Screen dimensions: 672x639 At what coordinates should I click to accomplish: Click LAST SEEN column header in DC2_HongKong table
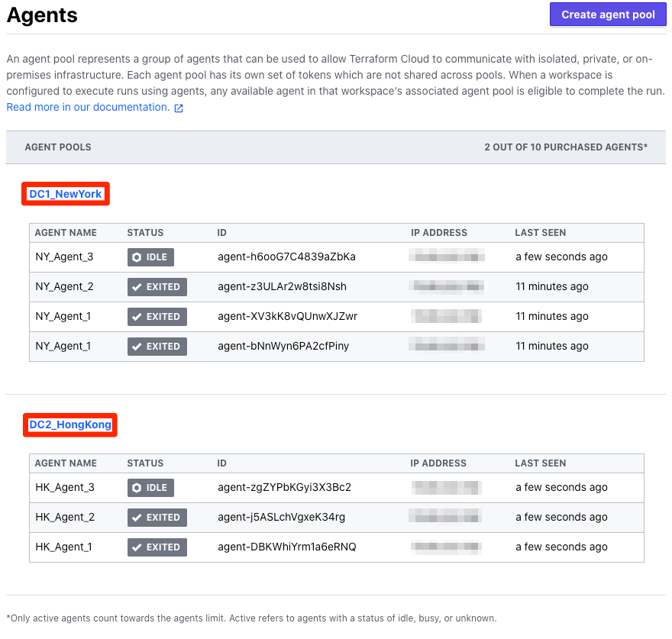541,463
